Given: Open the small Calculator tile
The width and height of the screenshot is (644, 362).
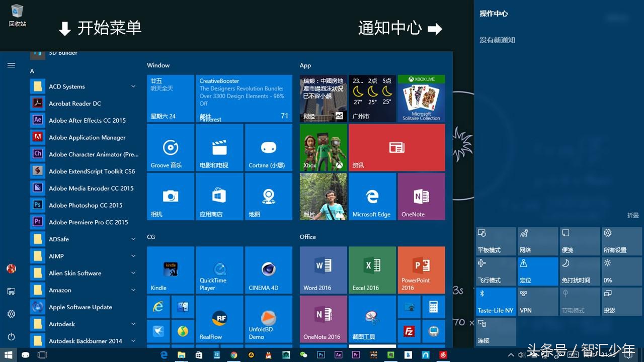Looking at the screenshot, I should click(434, 307).
